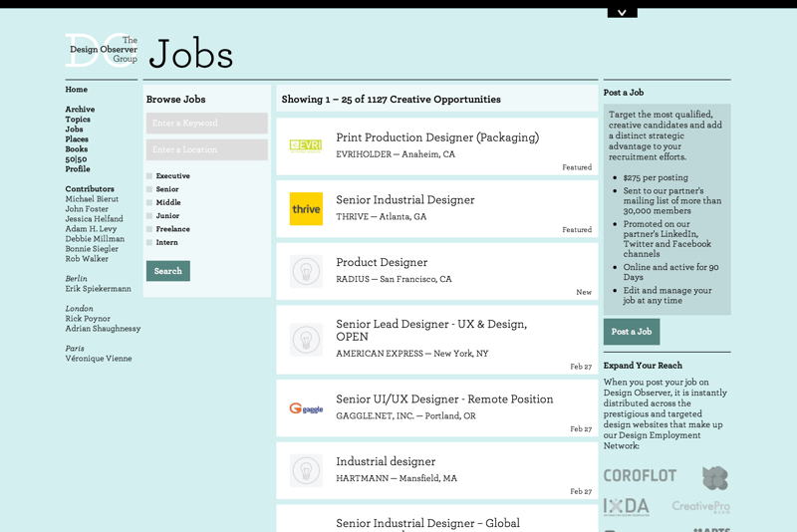Click the Post a Job heading text
Viewport: 797px width, 532px height.
[x=624, y=93]
